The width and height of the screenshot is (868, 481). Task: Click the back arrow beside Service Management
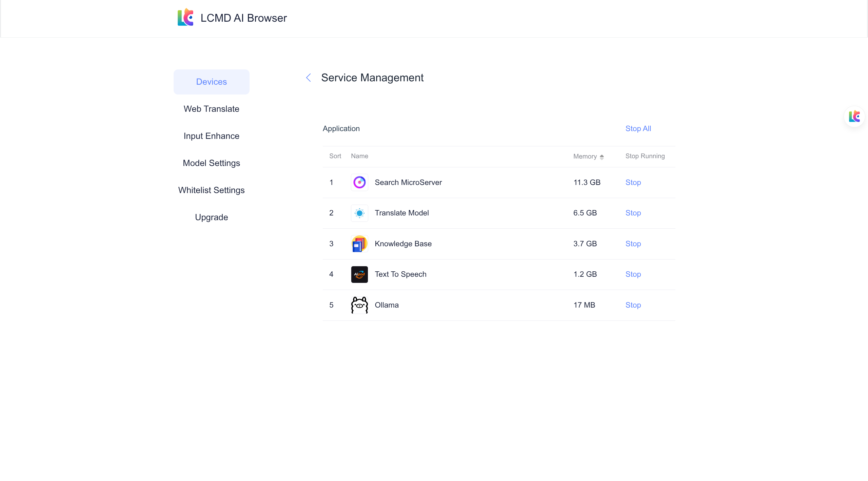(x=309, y=78)
